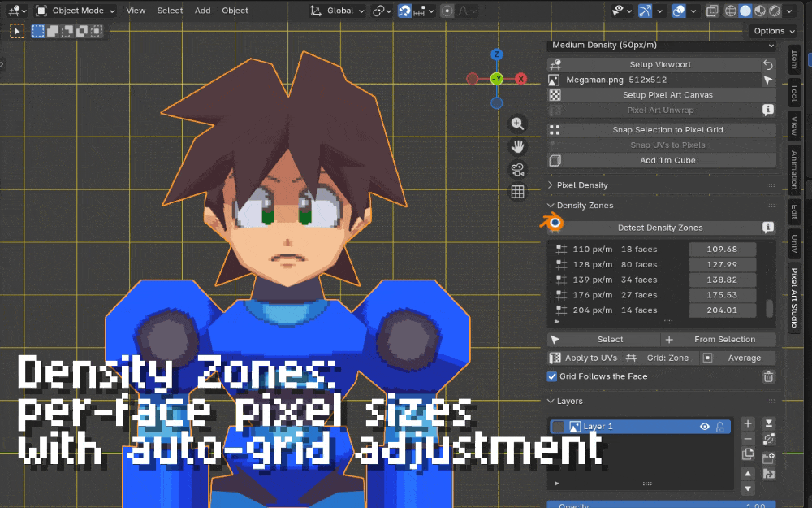Open the pivot point dropdown

382,11
